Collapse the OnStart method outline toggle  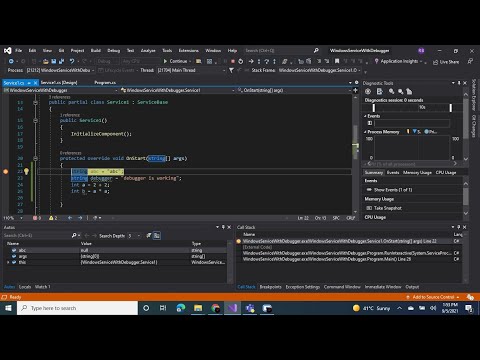35,158
